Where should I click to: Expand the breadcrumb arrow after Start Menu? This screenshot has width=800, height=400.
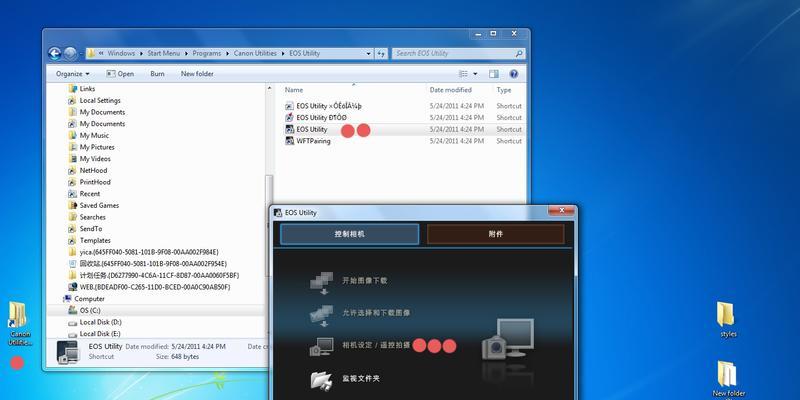(187, 53)
